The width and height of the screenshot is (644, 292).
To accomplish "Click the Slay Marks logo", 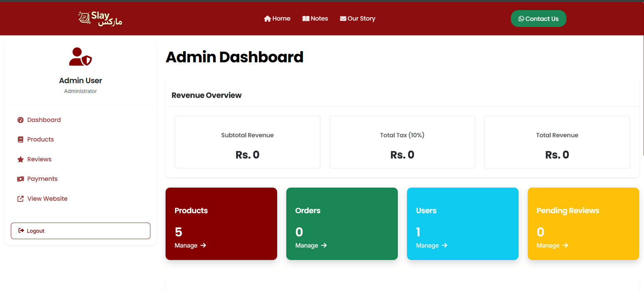I will (x=100, y=19).
